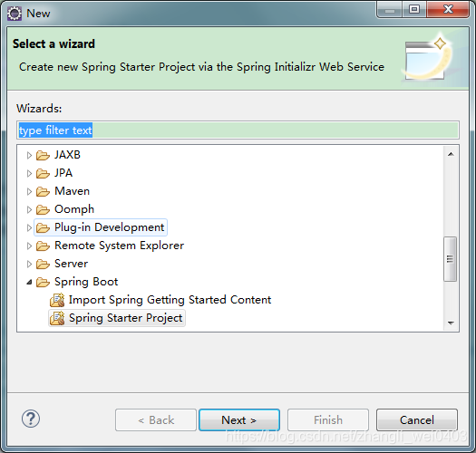476x453 pixels.
Task: Click the Finish button
Action: pos(328,419)
